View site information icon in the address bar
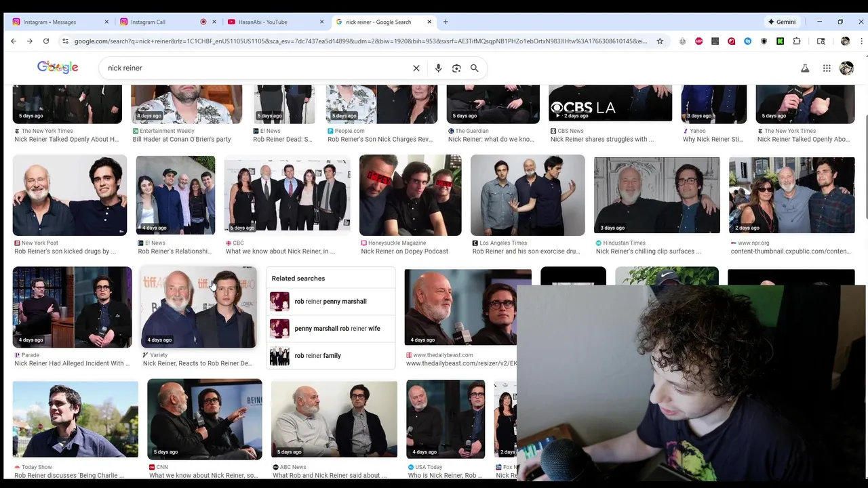This screenshot has height=488, width=868. tap(65, 41)
